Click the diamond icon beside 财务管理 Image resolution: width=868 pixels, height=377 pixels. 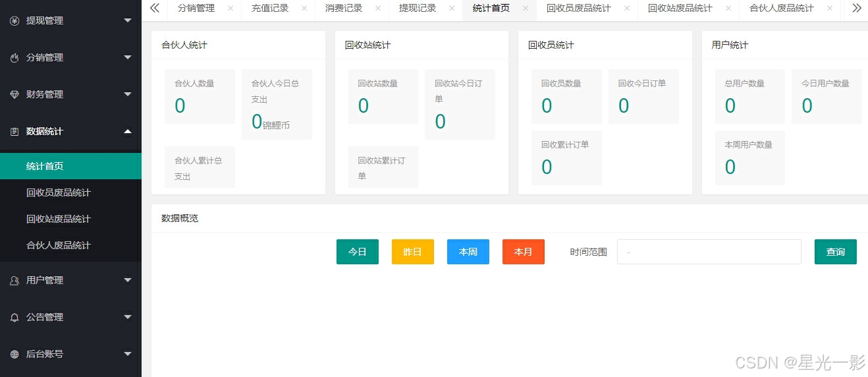[14, 94]
